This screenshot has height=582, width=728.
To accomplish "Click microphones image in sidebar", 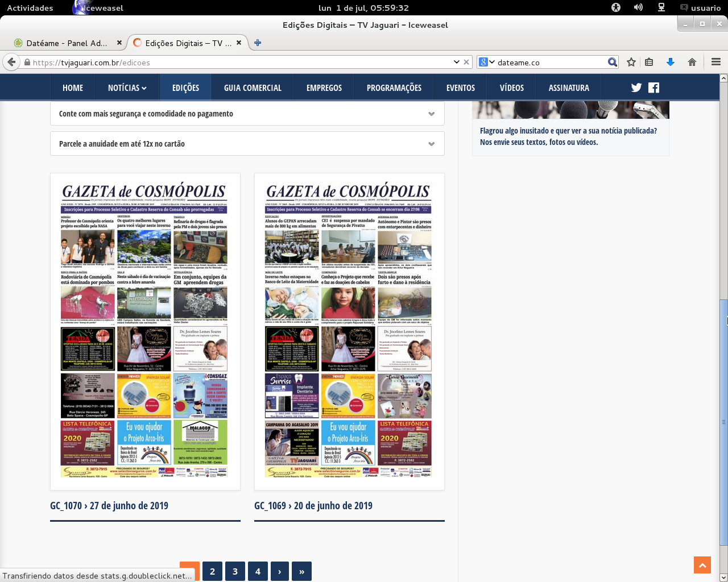I will coord(570,110).
